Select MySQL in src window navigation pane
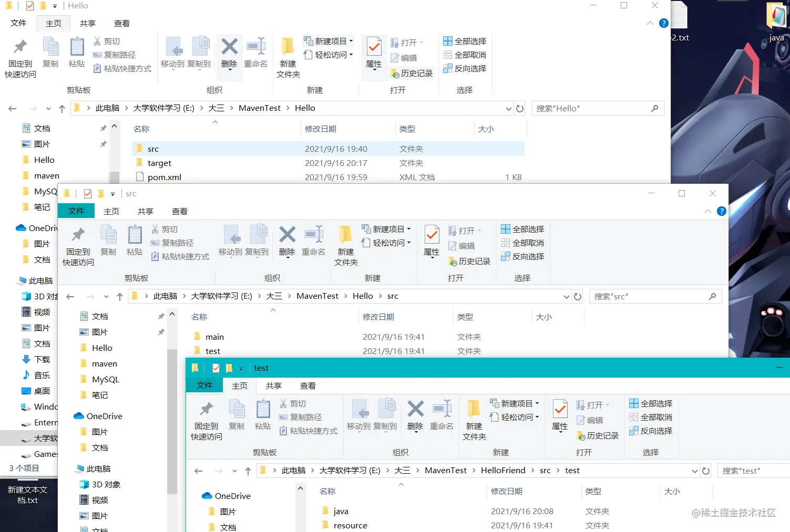This screenshot has width=790, height=532. click(105, 379)
